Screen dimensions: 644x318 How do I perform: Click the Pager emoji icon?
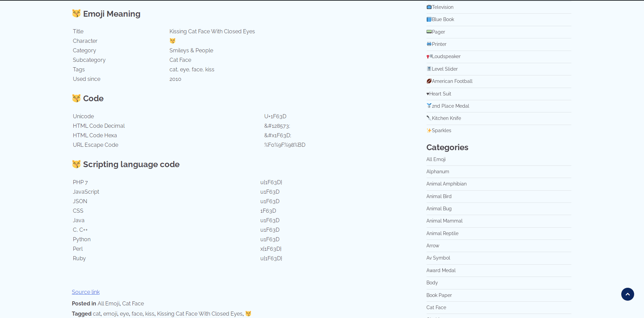click(429, 32)
